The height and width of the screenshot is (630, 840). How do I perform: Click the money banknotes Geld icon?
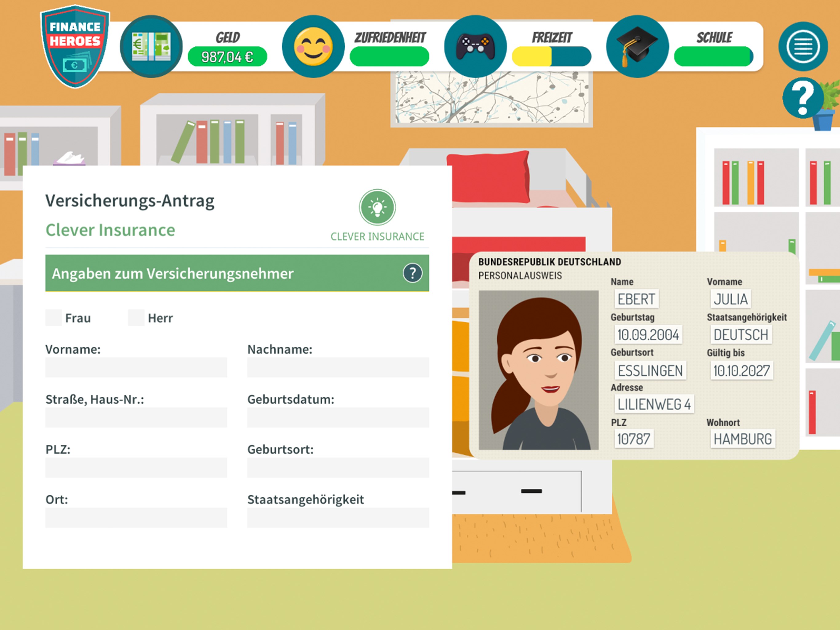[x=151, y=46]
